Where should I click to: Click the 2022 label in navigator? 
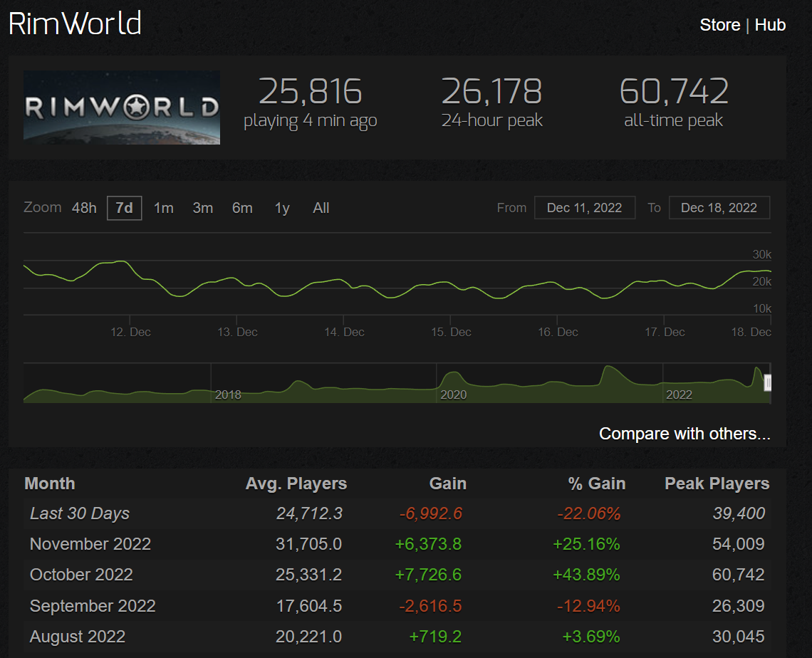(x=679, y=395)
